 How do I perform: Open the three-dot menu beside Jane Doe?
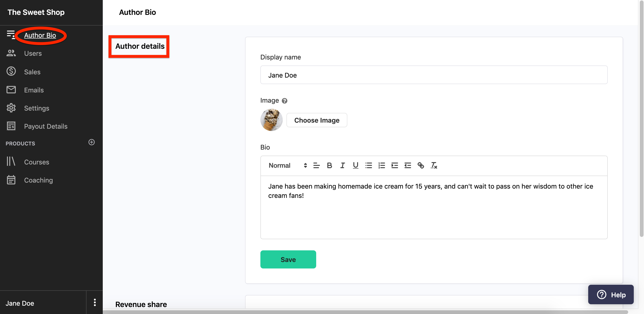(94, 302)
